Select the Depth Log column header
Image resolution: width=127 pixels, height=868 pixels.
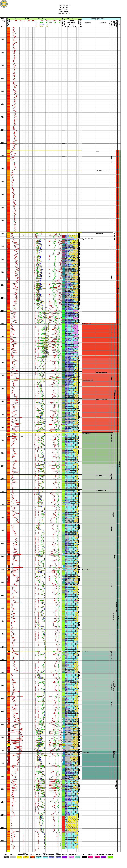click(3, 20)
